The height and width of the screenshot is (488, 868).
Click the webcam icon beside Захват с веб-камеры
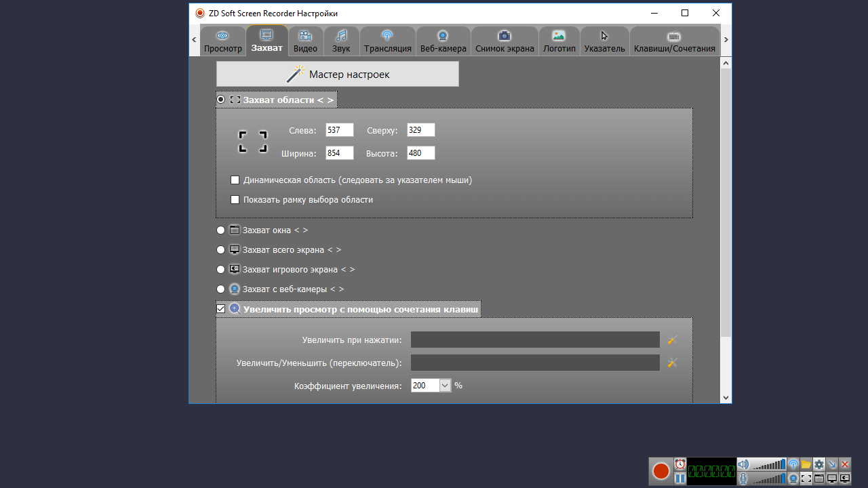point(235,289)
